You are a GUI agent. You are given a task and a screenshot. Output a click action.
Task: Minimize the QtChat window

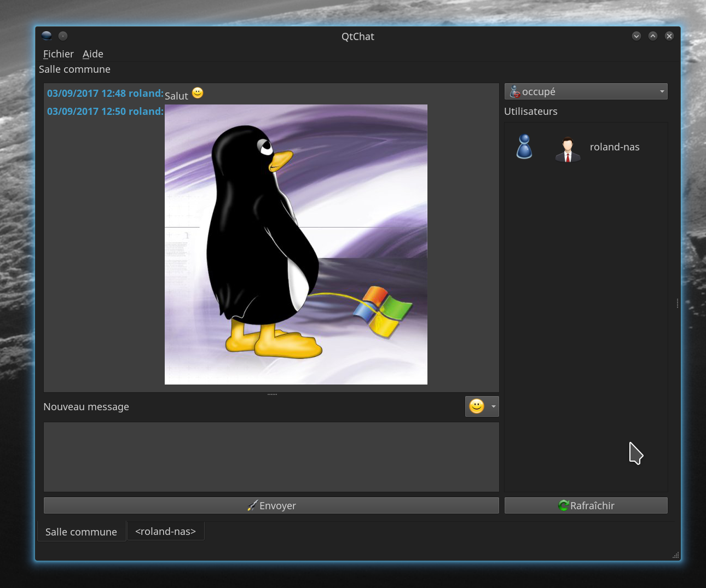tap(636, 36)
